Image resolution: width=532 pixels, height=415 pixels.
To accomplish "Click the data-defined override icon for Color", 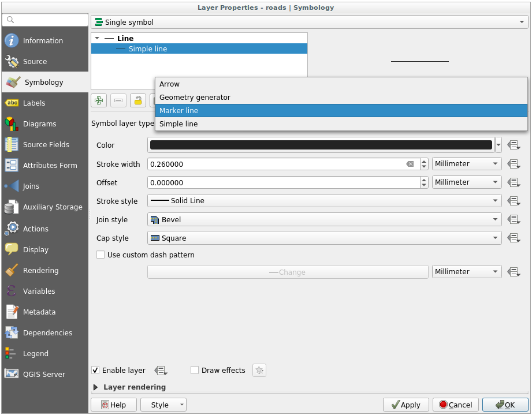I will [x=514, y=145].
